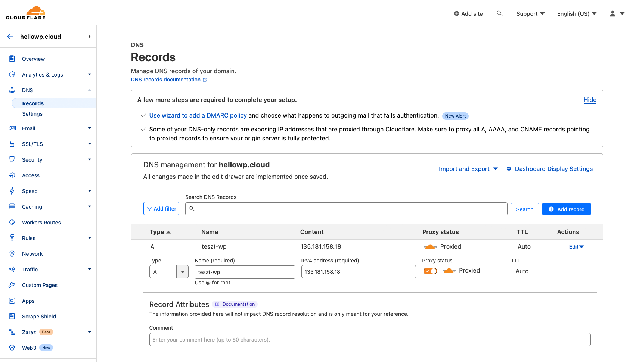The width and height of the screenshot is (636, 364).
Task: Open the search magnifier in top bar
Action: click(x=499, y=13)
